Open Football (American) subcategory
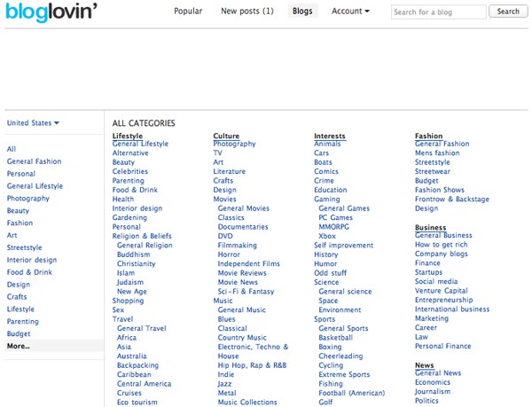 [x=351, y=393]
